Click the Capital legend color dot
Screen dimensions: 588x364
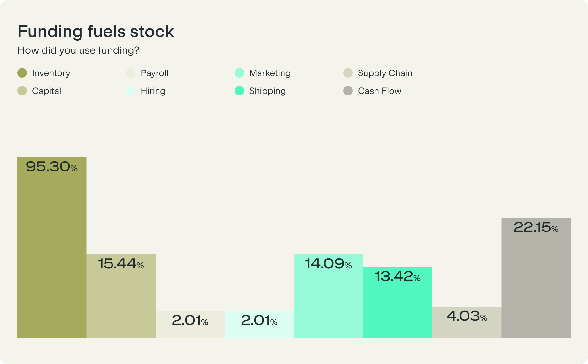(22, 91)
